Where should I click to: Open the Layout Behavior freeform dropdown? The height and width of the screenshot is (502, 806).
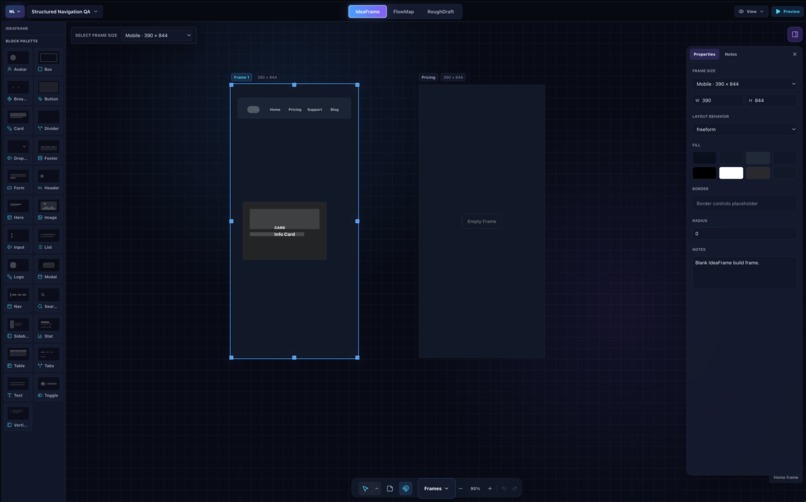[744, 129]
